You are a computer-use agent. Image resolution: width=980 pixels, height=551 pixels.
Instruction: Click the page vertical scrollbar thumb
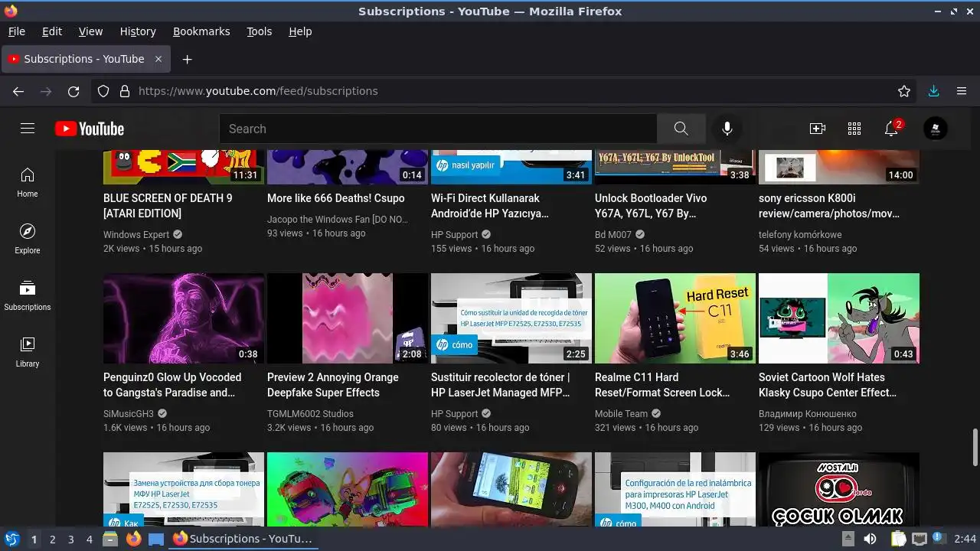(975, 448)
